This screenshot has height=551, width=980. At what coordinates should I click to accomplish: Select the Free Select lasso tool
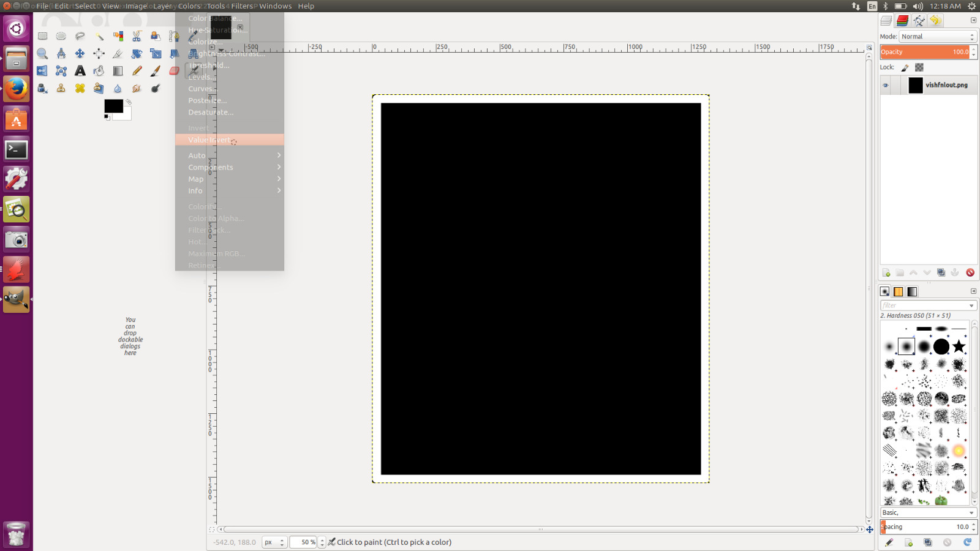coord(80,36)
